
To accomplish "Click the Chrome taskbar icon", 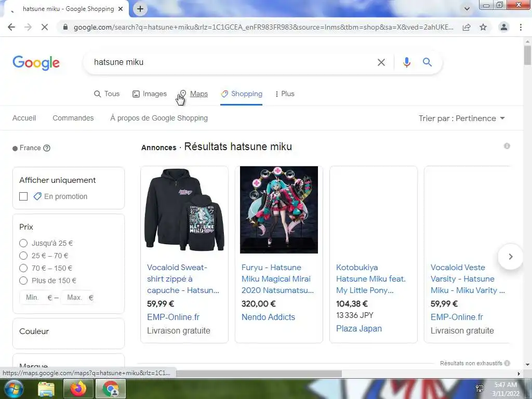I will click(x=111, y=389).
